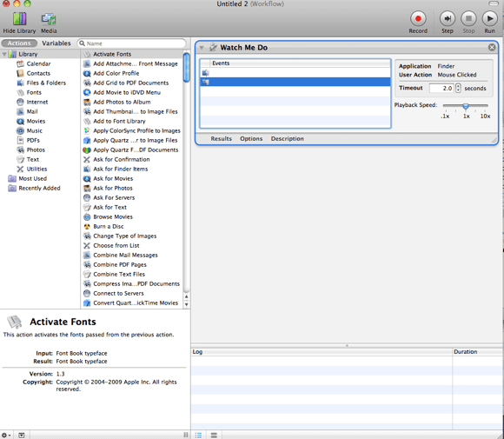Open Options tab of Watch Me Do
Screen dimensions: 504x439
251,138
